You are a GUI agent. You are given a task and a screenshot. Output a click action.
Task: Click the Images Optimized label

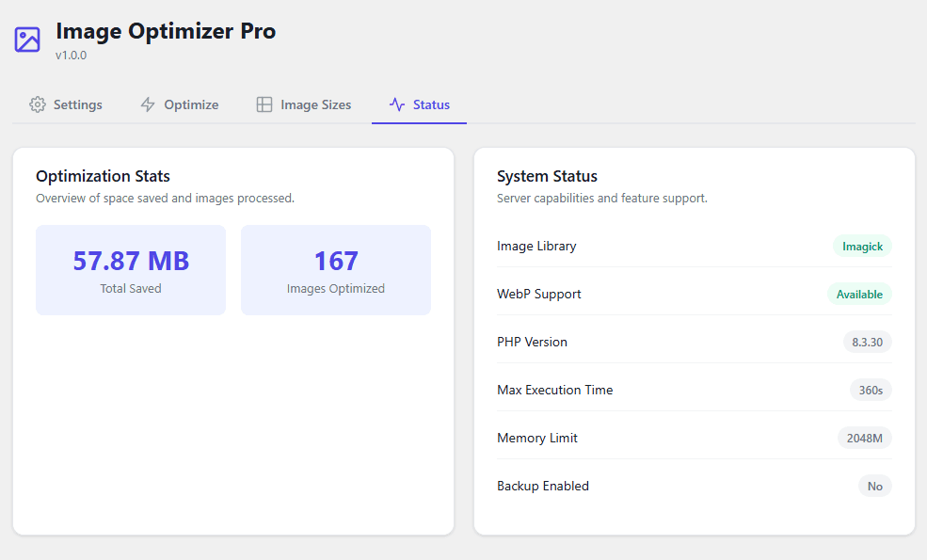click(x=336, y=289)
